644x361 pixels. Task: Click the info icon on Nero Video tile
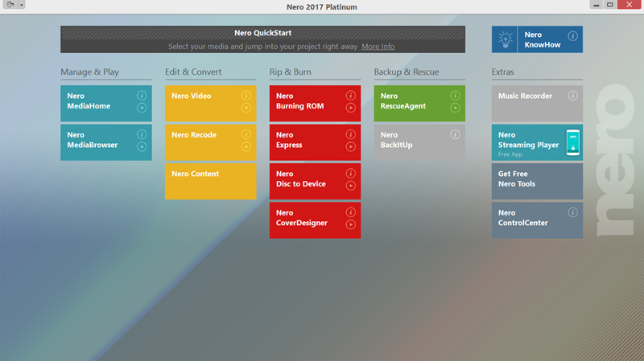point(246,96)
